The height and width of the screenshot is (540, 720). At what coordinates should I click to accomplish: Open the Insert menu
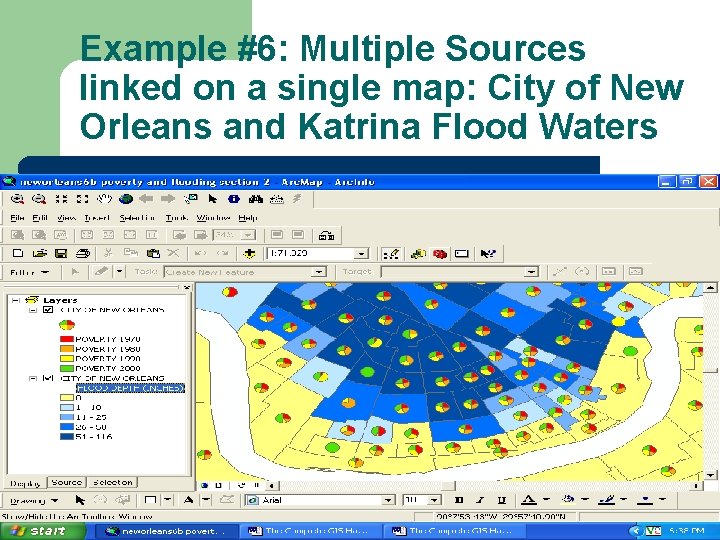[x=97, y=218]
